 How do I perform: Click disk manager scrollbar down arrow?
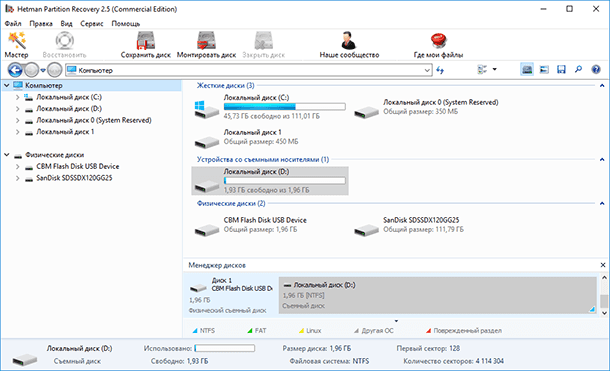pos(604,313)
